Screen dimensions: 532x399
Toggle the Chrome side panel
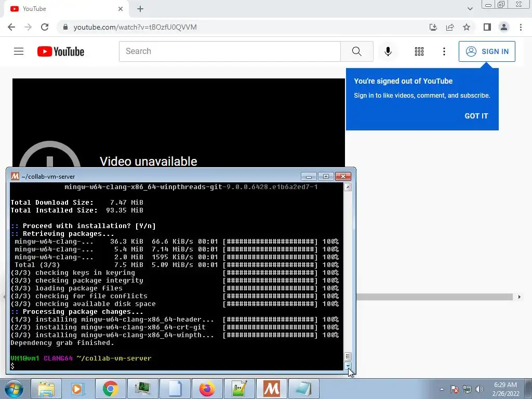pos(487,27)
